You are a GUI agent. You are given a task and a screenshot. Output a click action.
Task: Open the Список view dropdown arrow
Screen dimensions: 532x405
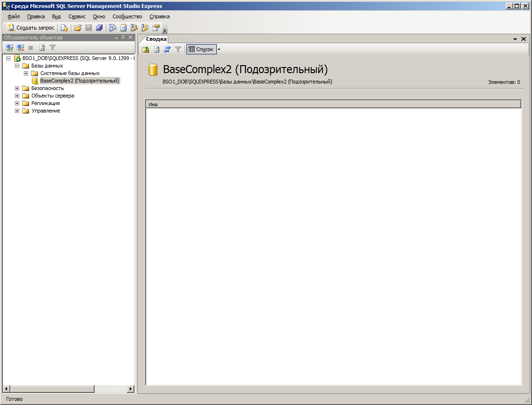(x=219, y=49)
